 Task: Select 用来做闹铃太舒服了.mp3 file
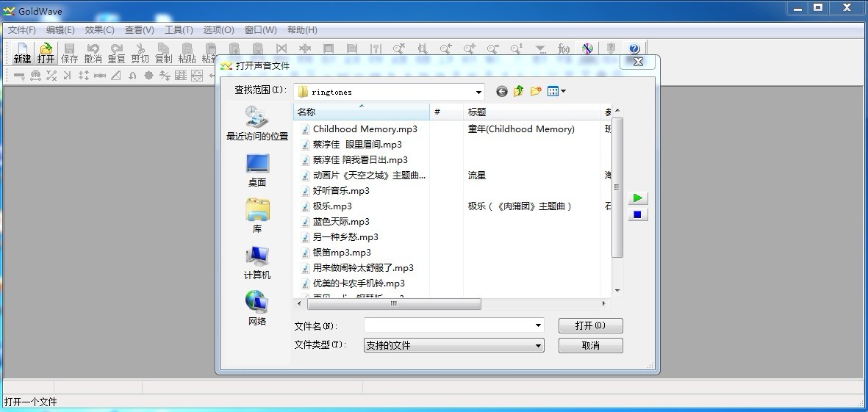[358, 268]
